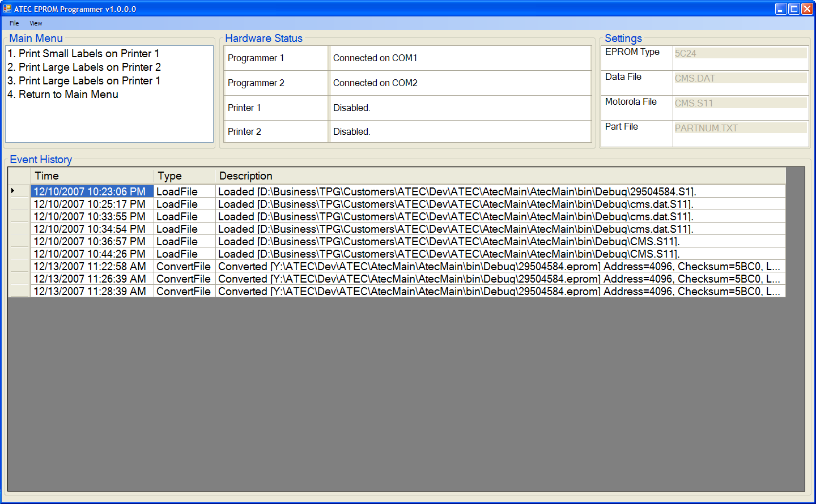Click the Description column header
Viewport: 816px width, 504px height.
click(500, 176)
